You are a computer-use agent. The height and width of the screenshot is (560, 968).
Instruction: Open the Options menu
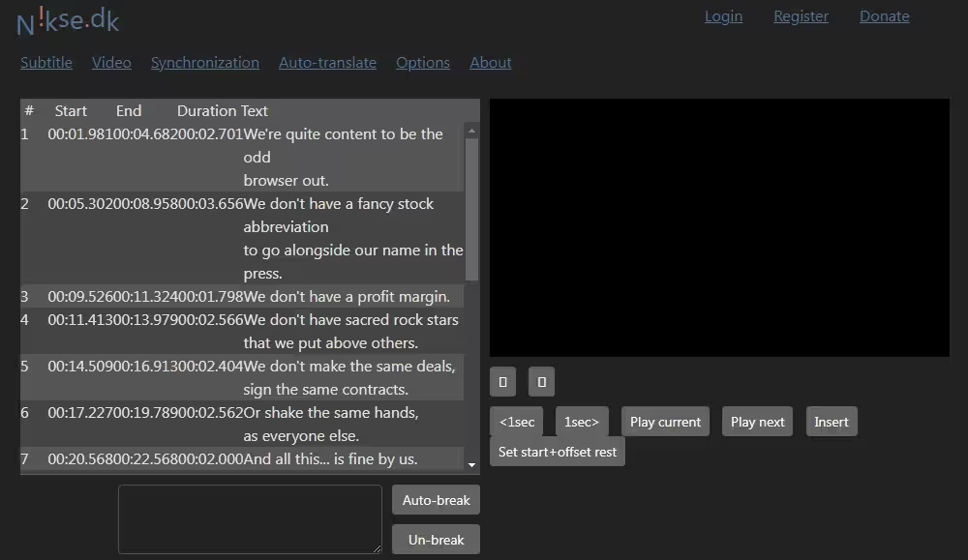[x=423, y=63]
